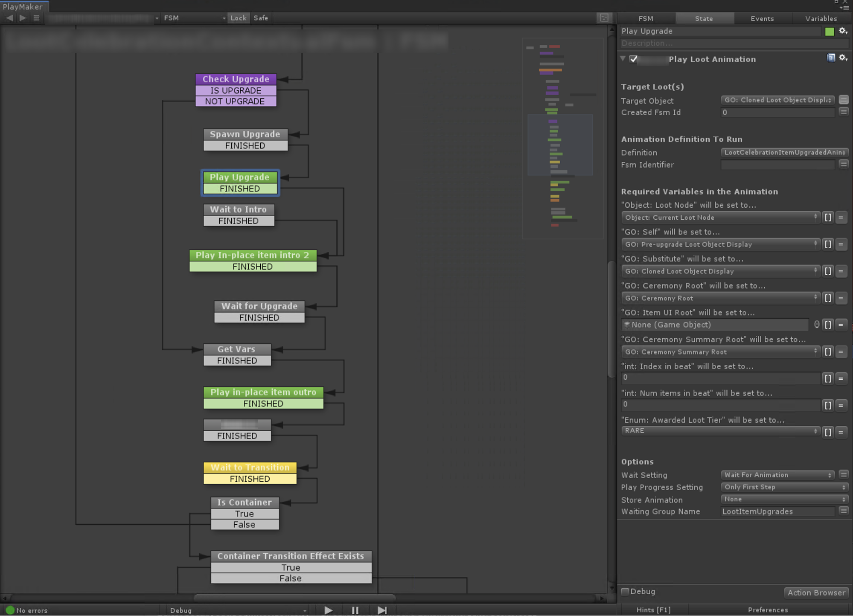Click the pause playback button
Viewport: 853px width, 616px height.
(x=354, y=610)
